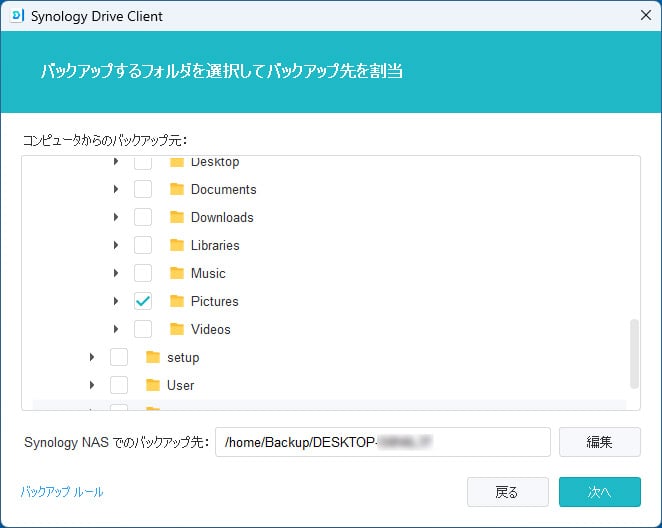
Task: Click the Pictures folder icon
Action: (x=177, y=301)
